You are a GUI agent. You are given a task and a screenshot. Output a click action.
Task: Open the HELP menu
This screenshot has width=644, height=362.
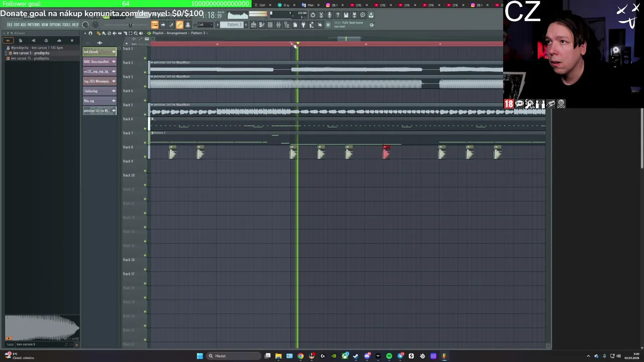(x=75, y=25)
